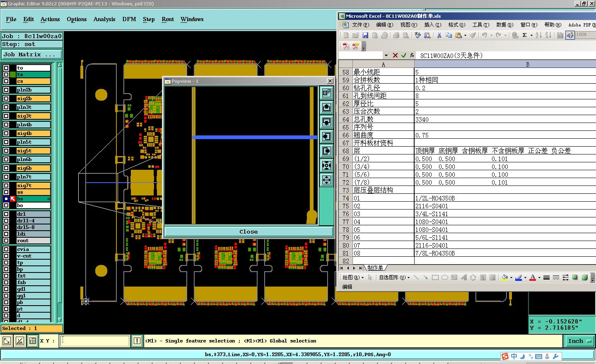The width and height of the screenshot is (596, 364).
Task: Click layer list scrollbar down arrow
Action: click(60, 320)
